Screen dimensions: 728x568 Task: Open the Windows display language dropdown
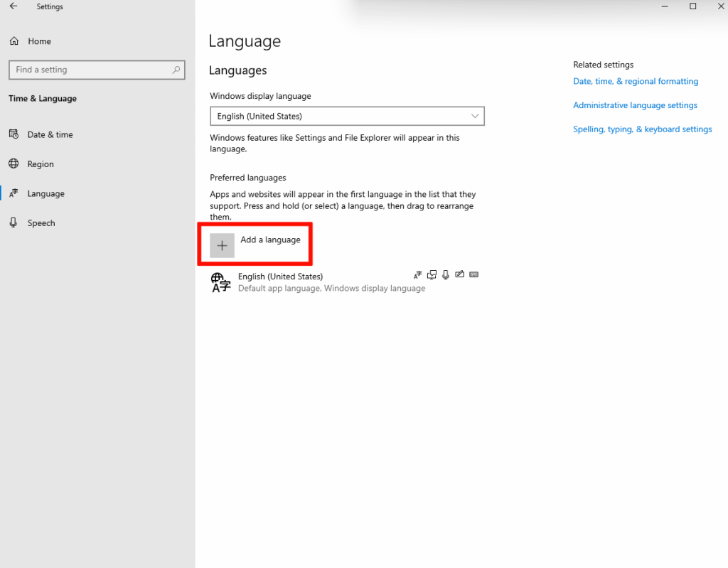click(x=347, y=116)
